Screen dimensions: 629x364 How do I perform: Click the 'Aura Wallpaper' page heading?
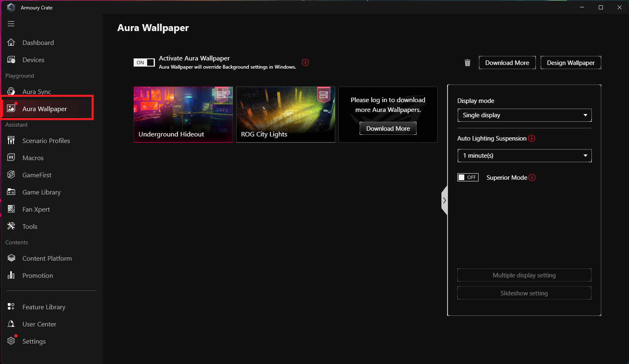click(153, 28)
